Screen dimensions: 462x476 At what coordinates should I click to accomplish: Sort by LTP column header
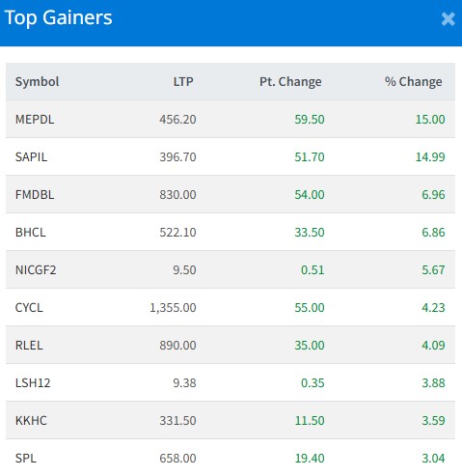(183, 82)
